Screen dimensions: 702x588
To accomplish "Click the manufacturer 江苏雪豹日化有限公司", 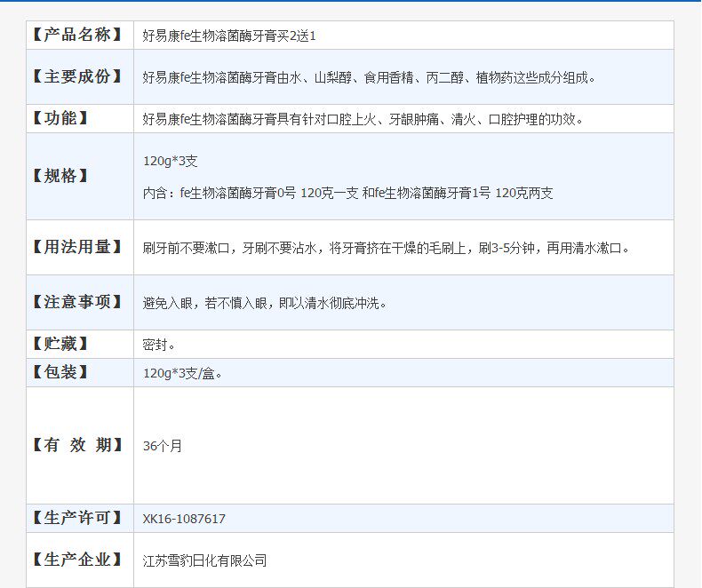I will click(x=204, y=560).
